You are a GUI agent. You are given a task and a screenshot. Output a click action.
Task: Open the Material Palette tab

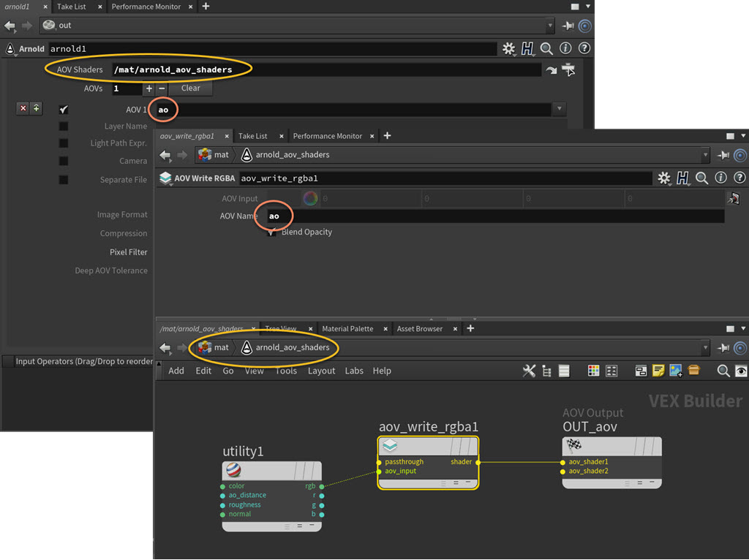tap(347, 328)
